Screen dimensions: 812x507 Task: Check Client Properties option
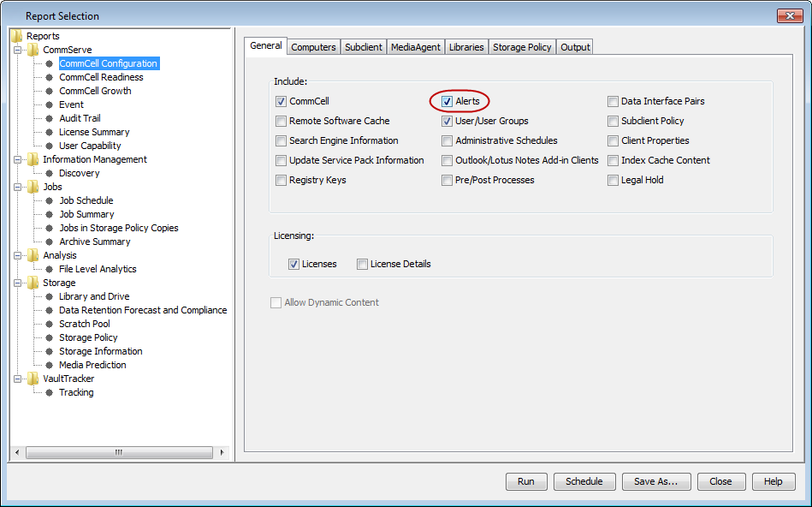pyautogui.click(x=613, y=141)
